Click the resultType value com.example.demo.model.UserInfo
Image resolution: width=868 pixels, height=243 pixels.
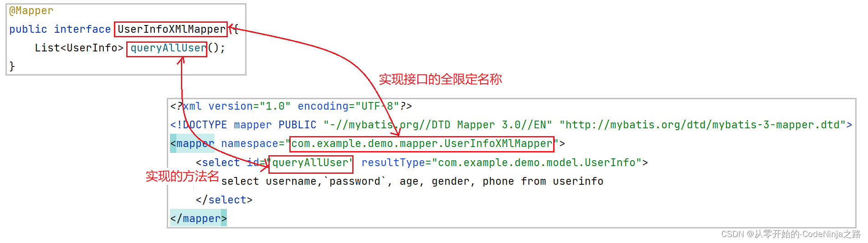coord(537,163)
